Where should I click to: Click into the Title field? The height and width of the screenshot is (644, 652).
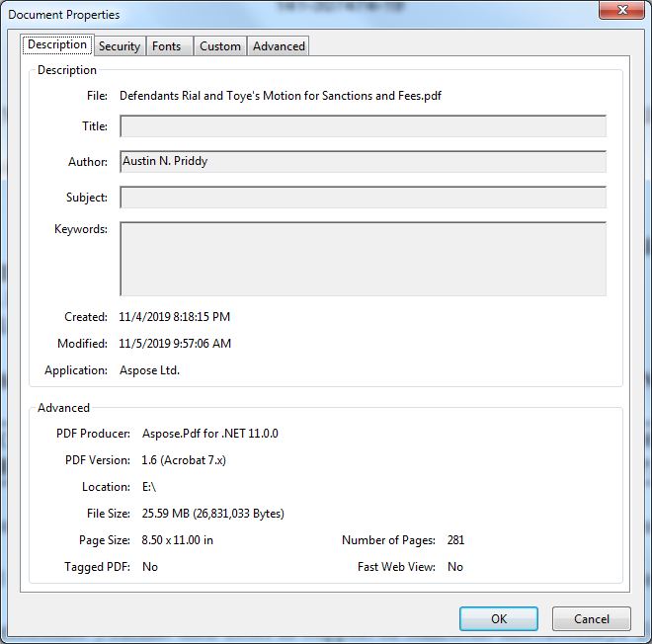pyautogui.click(x=363, y=126)
